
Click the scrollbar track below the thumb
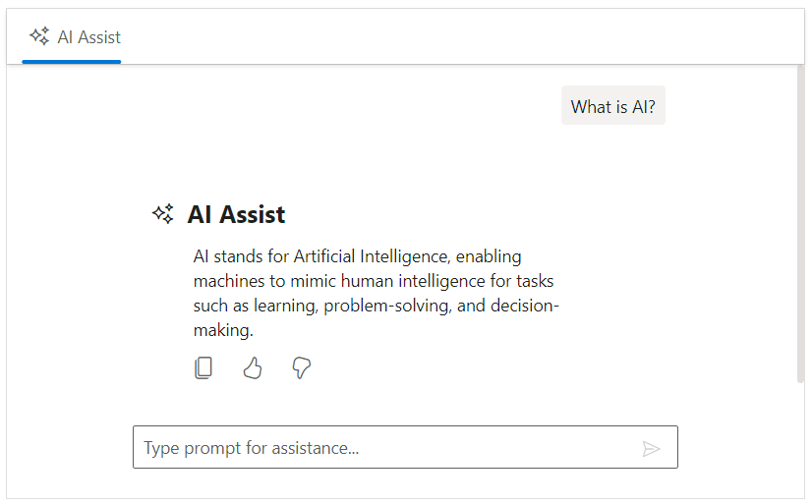tap(800, 432)
